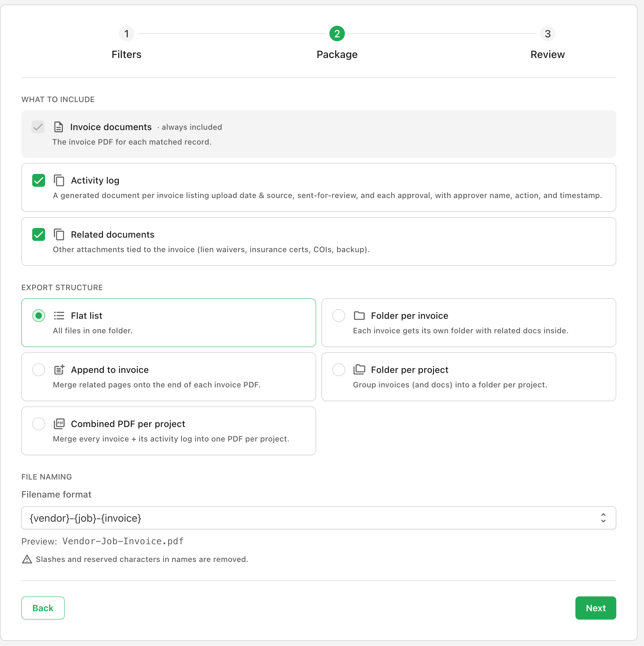Click 'Merge related pages onto the end' description
The height and width of the screenshot is (646, 644).
156,385
